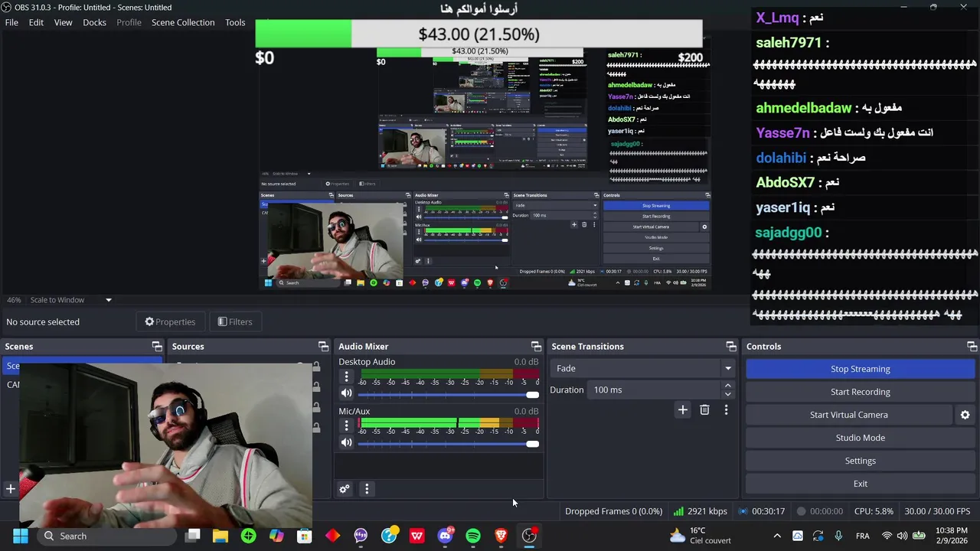980x551 pixels.
Task: Click the 2921 kbps bitrate indicator
Action: (x=701, y=511)
